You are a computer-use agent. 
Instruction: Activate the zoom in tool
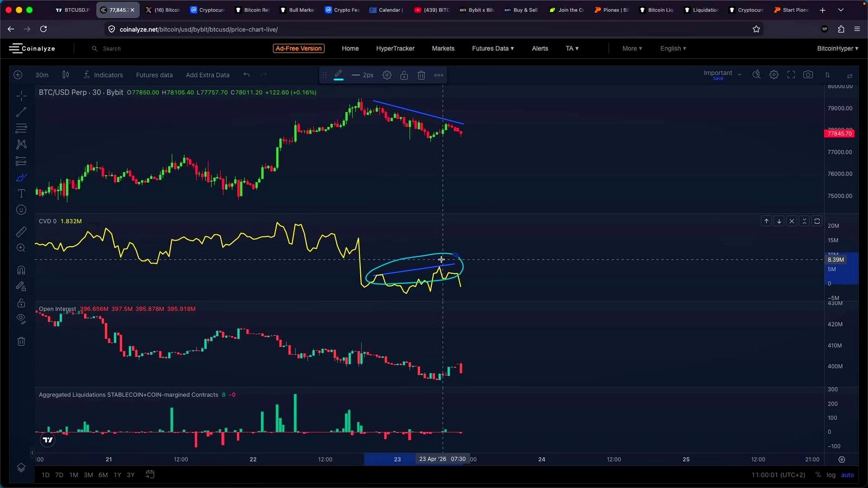[x=21, y=248]
